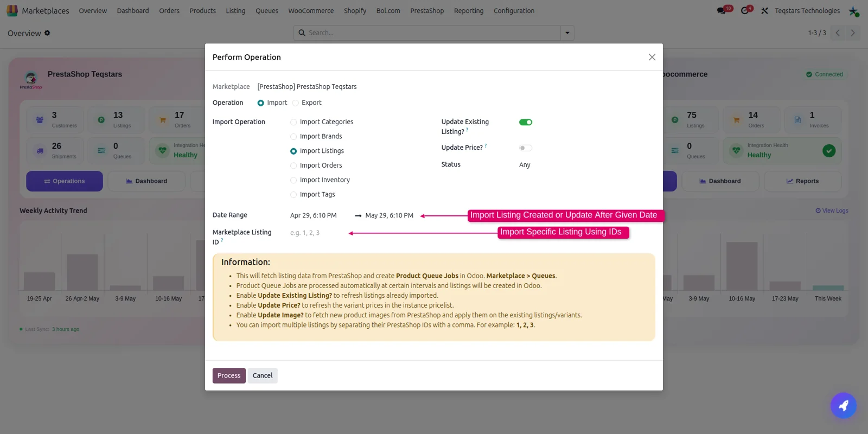The width and height of the screenshot is (868, 434).
Task: Open the Orders menu
Action: click(169, 11)
